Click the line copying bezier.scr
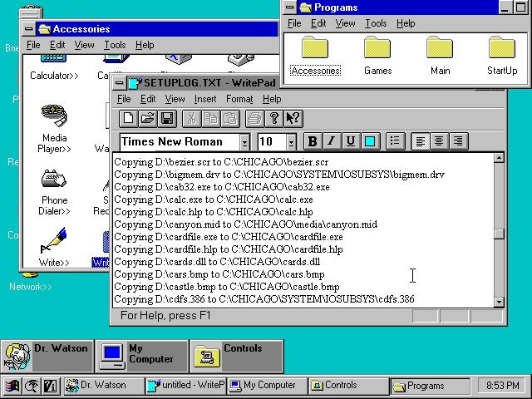The width and height of the screenshot is (532, 399). tap(221, 162)
